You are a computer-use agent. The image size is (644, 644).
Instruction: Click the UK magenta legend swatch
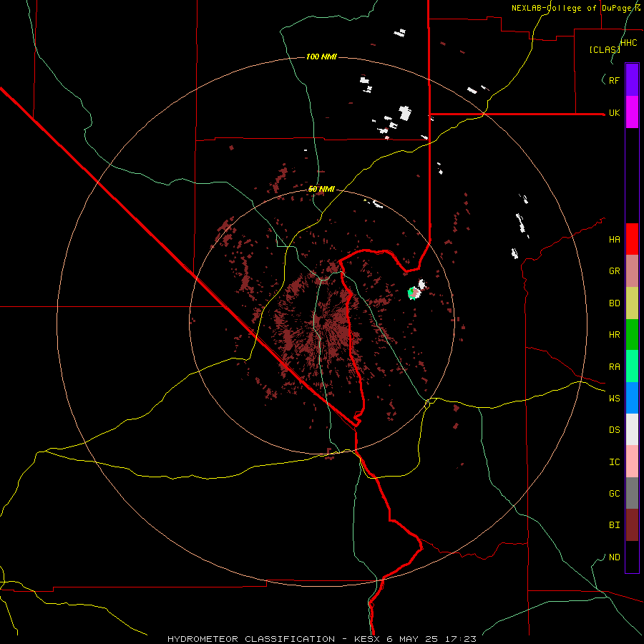pos(632,112)
